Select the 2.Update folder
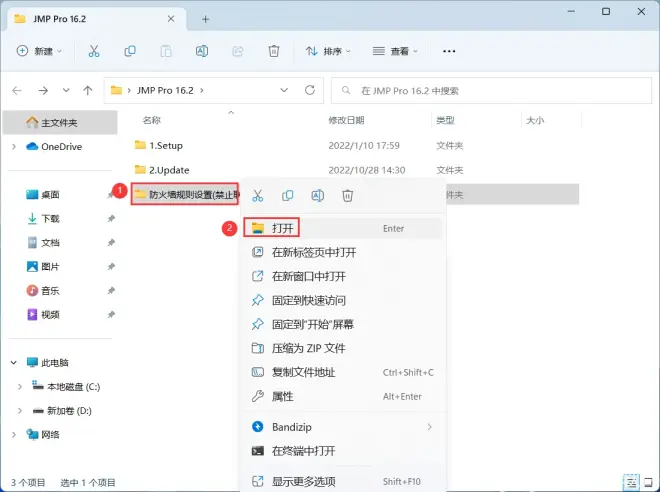The image size is (660, 492). point(162,170)
